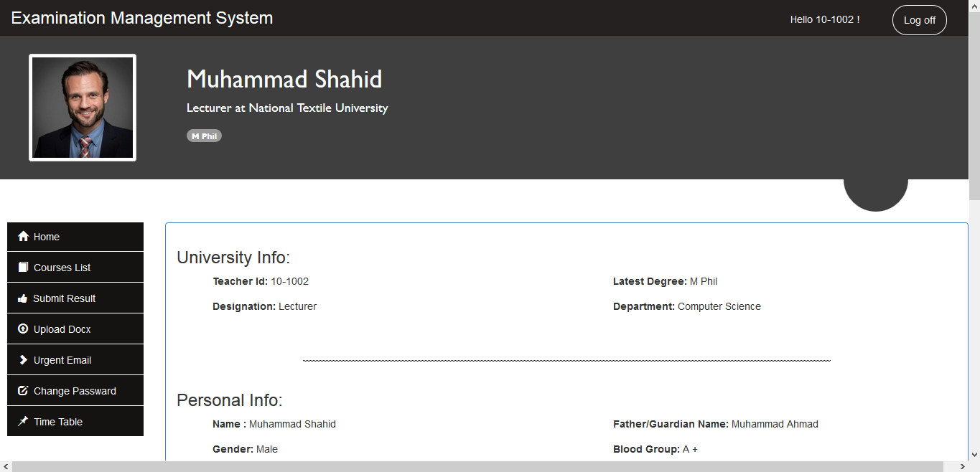Go to the Upload Docx menu entry

coord(75,329)
